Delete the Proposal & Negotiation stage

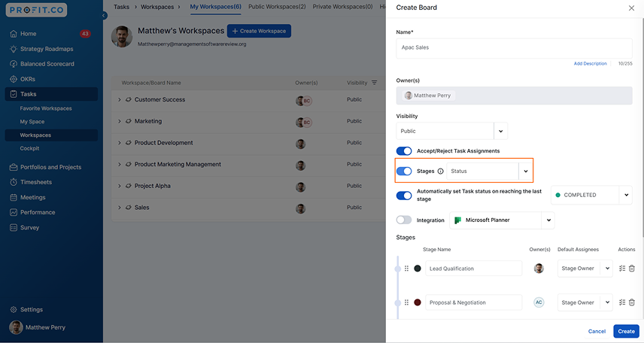pos(632,302)
